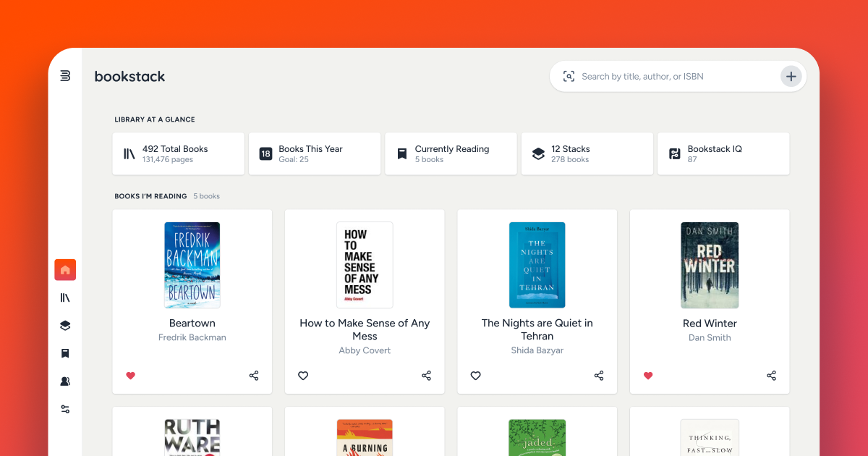868x456 pixels.
Task: Open the Books This Year card
Action: pyautogui.click(x=315, y=153)
